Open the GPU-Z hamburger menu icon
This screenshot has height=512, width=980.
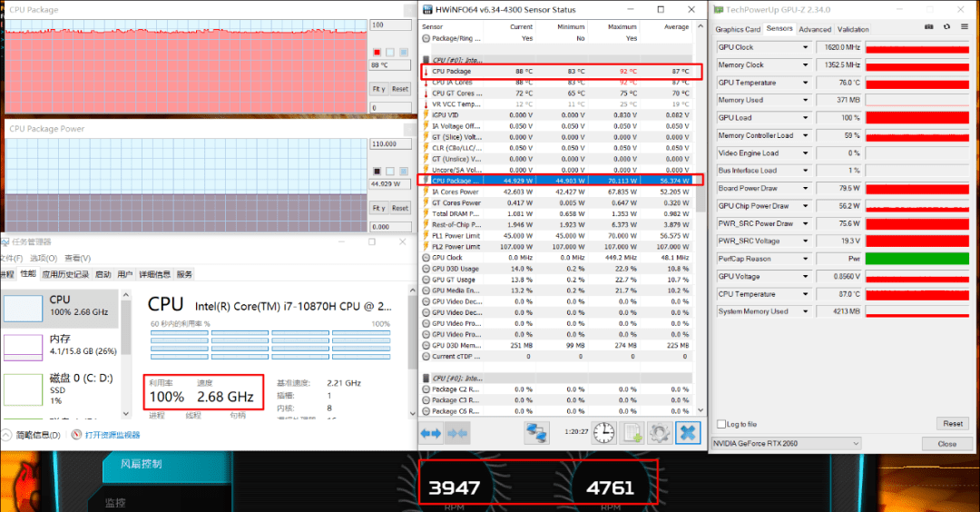coord(965,27)
